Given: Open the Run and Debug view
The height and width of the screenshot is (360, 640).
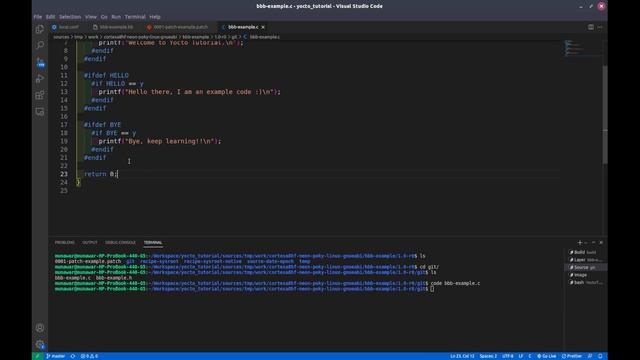Looking at the screenshot, I should click(40, 79).
